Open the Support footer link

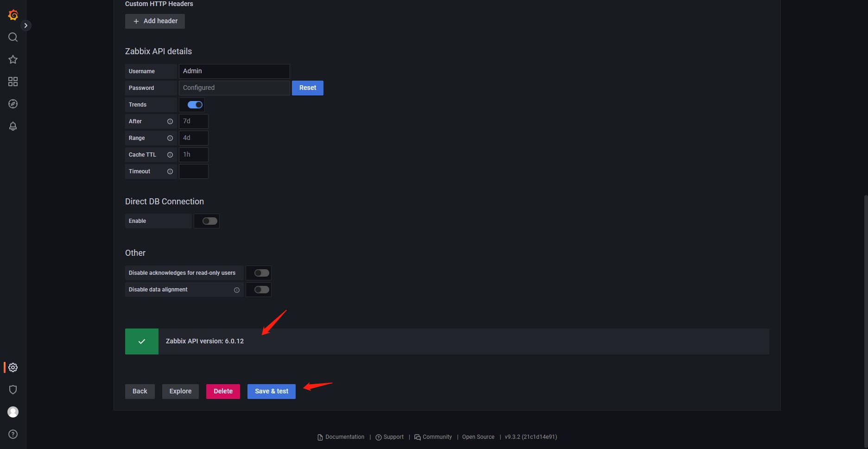click(390, 437)
